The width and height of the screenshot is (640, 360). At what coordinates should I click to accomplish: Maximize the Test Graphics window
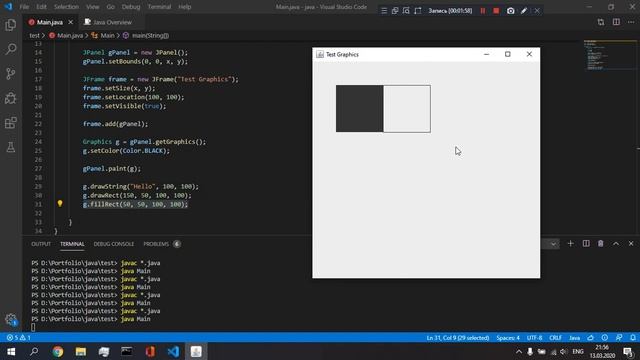pos(507,54)
